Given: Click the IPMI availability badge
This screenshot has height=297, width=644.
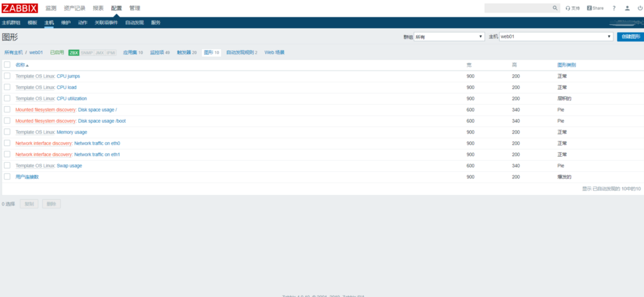Looking at the screenshot, I should [111, 53].
